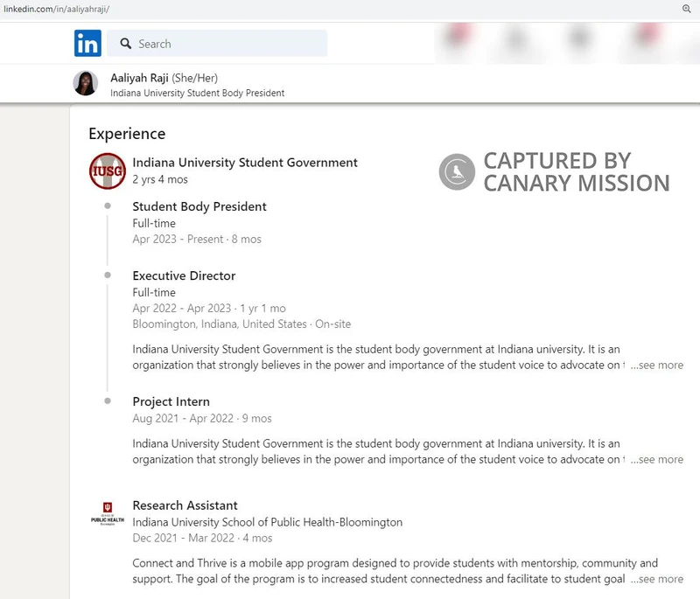Image resolution: width=700 pixels, height=599 pixels.
Task: Click the IU School of Public Health logo
Action: [107, 516]
